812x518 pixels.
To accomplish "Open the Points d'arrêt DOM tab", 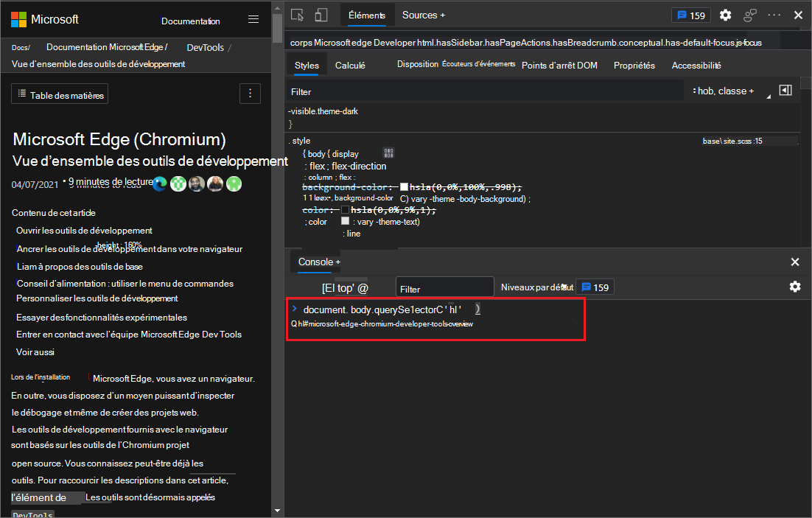I will (559, 66).
